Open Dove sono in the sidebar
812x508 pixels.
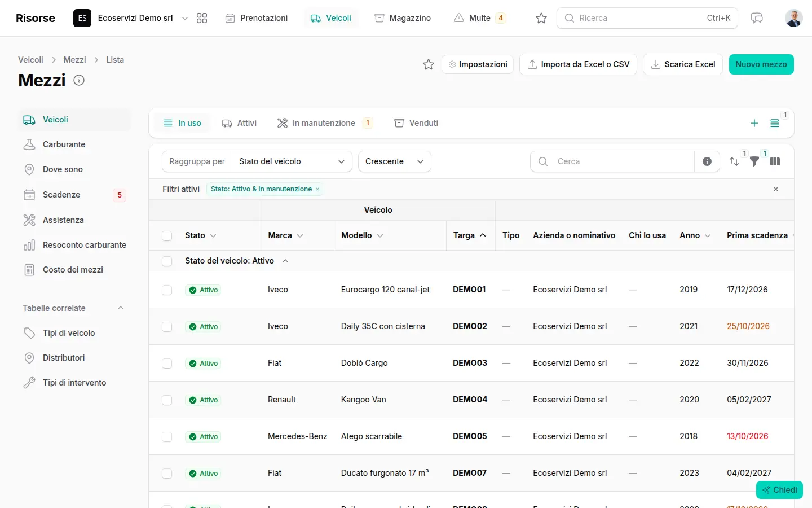pos(74,169)
